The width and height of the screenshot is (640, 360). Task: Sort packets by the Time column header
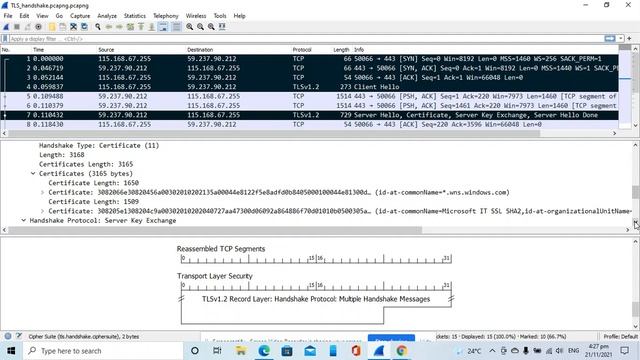pyautogui.click(x=38, y=50)
